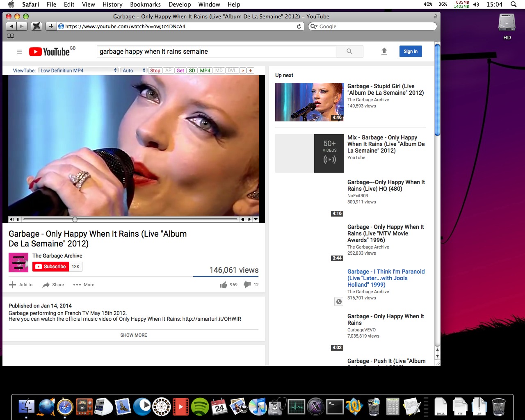
Task: Toggle ViewTube DVL button
Action: 232,71
